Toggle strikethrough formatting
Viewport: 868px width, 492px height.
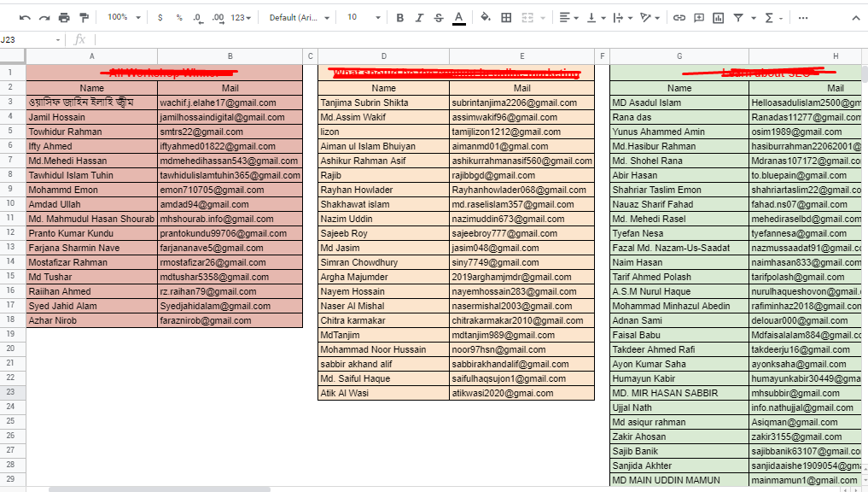pos(439,18)
